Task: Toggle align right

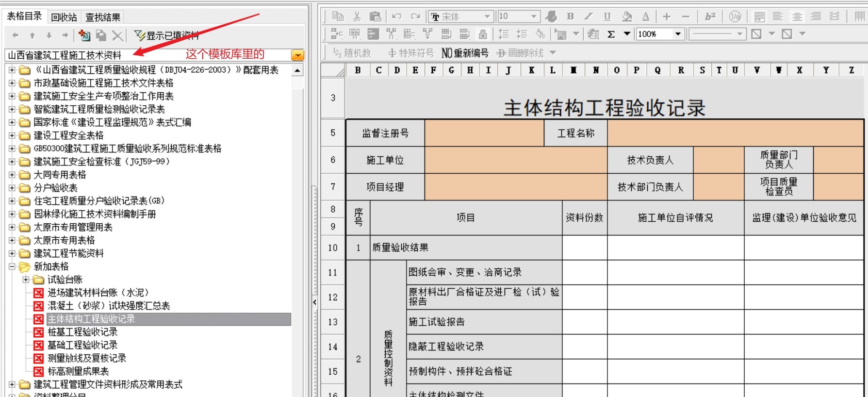Action: point(816,17)
